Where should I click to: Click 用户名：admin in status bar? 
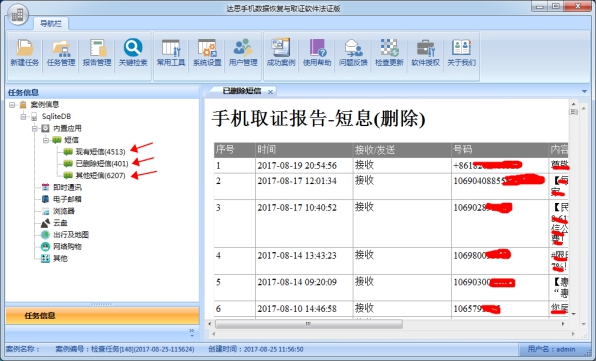click(551, 349)
